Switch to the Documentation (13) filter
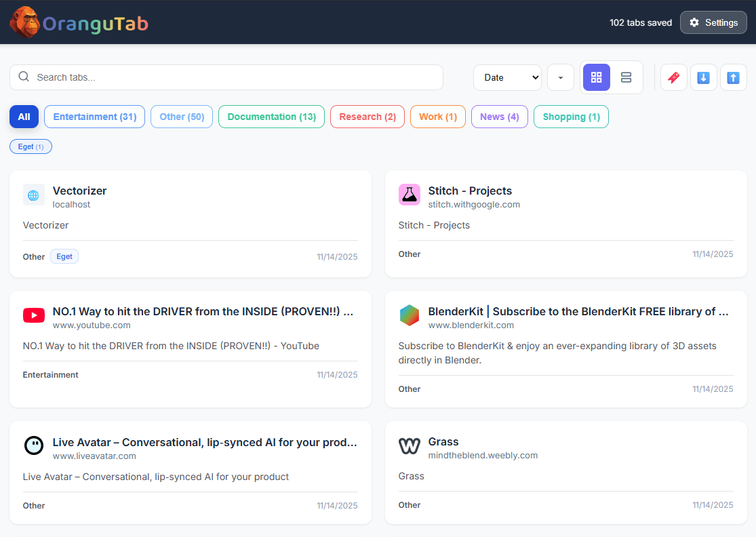 (271, 117)
